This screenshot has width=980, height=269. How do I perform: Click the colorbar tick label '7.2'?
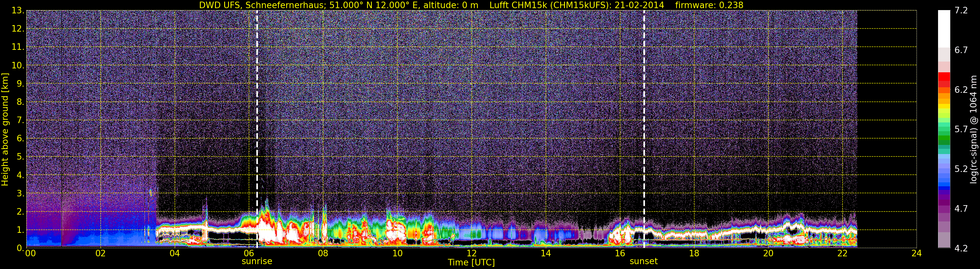click(x=961, y=11)
